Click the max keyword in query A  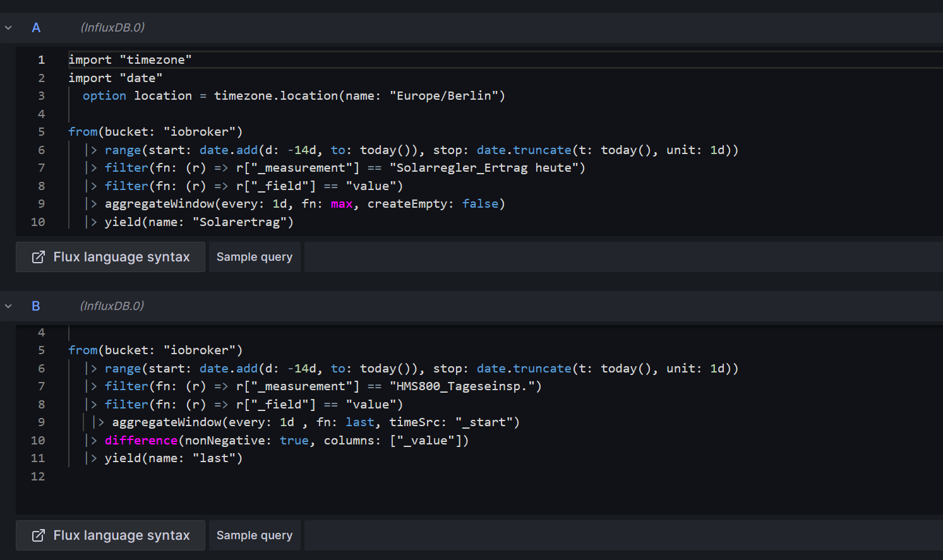(x=342, y=203)
